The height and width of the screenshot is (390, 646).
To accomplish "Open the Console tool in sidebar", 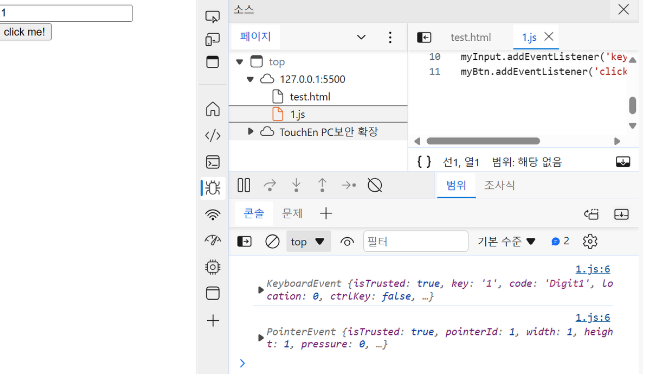I will tap(213, 162).
